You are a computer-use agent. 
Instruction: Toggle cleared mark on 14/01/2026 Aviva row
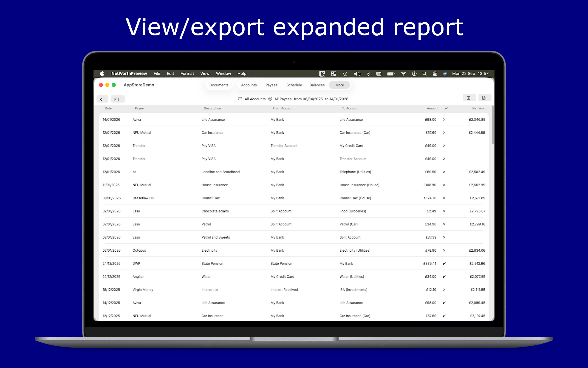(x=444, y=120)
